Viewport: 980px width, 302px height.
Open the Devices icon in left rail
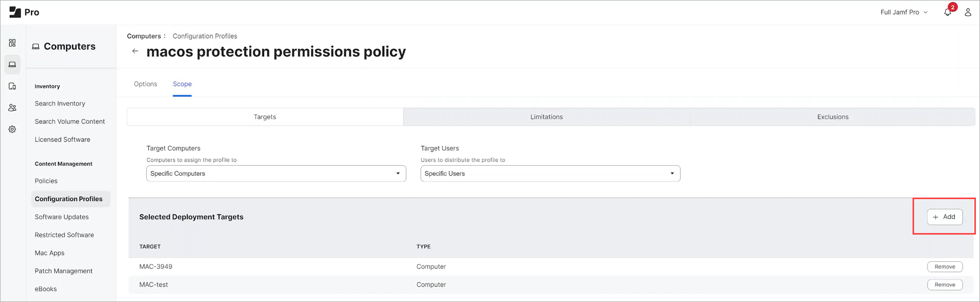point(12,86)
